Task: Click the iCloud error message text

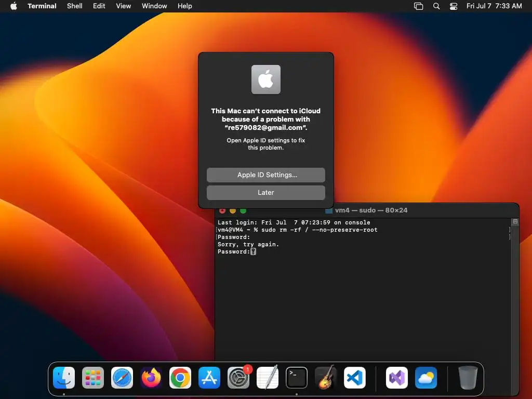Action: pyautogui.click(x=266, y=119)
